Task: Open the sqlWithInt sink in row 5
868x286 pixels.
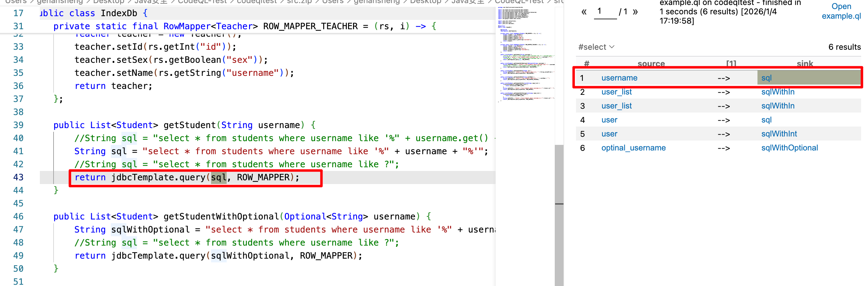Action: click(779, 134)
